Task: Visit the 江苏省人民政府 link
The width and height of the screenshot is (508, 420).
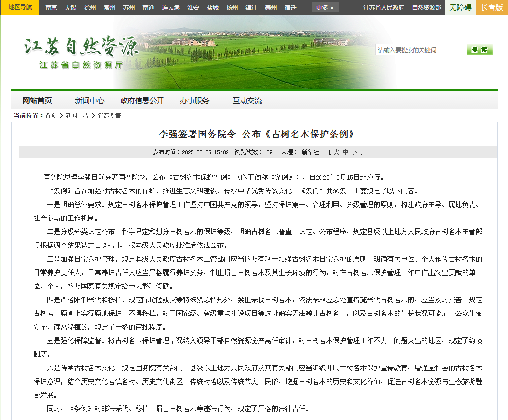Action: pos(384,7)
